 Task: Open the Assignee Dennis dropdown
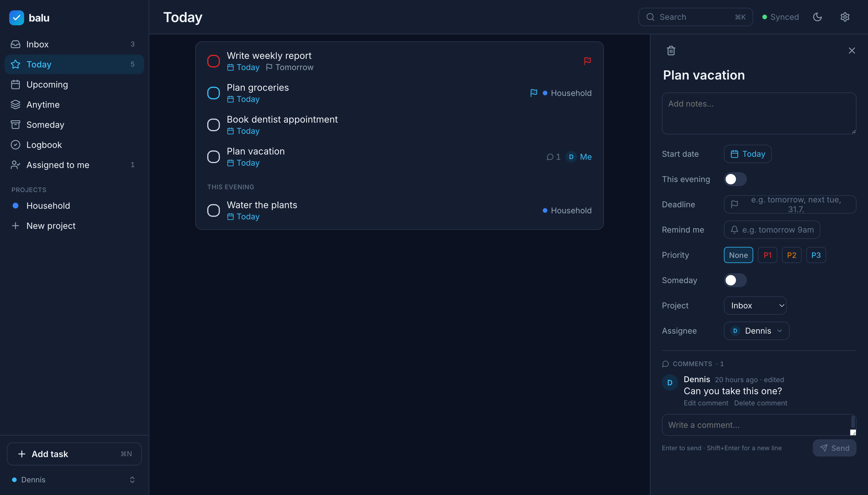tap(757, 331)
